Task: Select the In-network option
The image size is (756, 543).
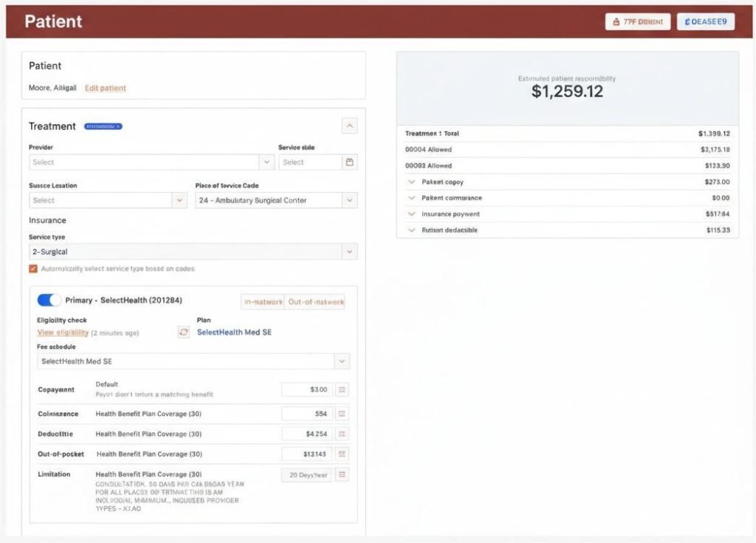Action: 264,301
